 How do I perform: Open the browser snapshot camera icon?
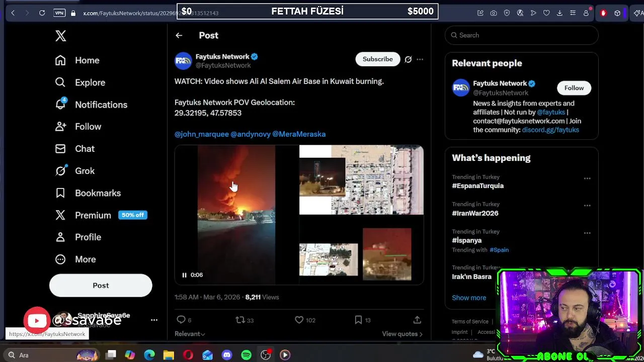tap(494, 13)
